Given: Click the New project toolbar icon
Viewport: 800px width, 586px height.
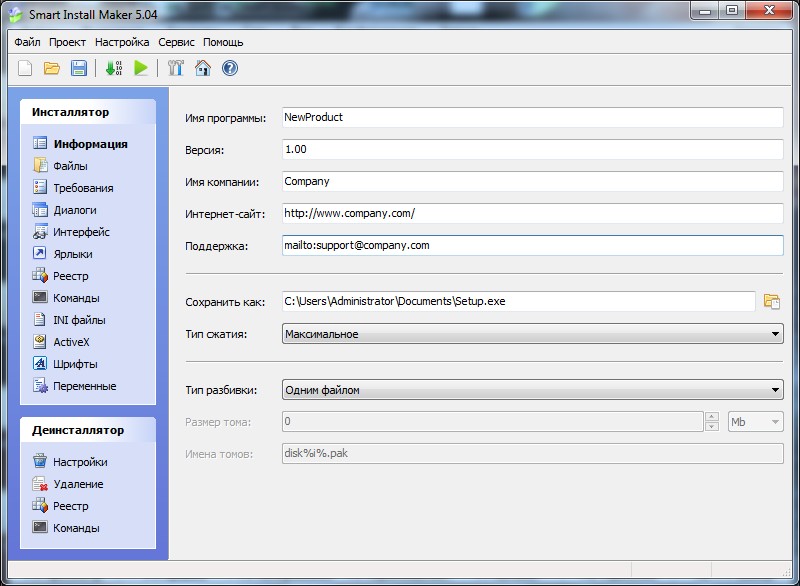Looking at the screenshot, I should click(25, 68).
